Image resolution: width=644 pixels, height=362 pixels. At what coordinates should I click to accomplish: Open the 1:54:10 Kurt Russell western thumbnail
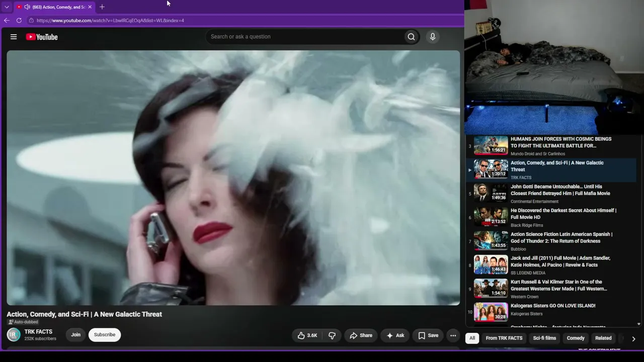click(x=491, y=289)
